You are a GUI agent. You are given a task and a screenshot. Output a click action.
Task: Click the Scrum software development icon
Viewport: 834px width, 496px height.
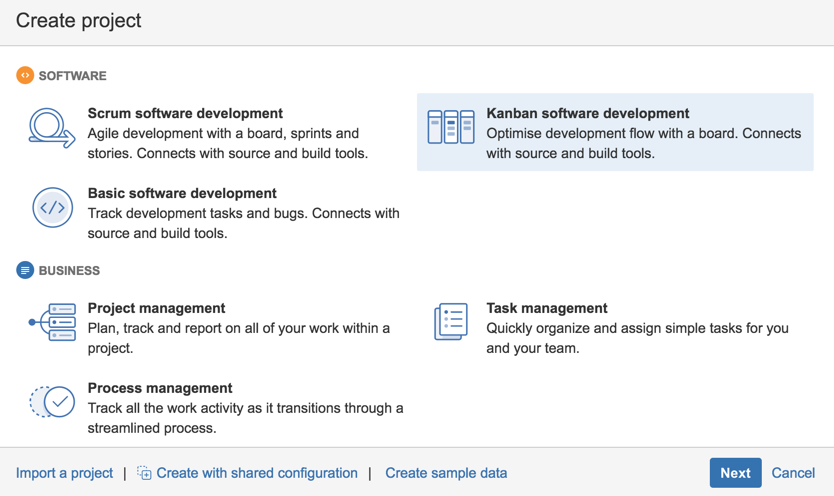pyautogui.click(x=52, y=128)
